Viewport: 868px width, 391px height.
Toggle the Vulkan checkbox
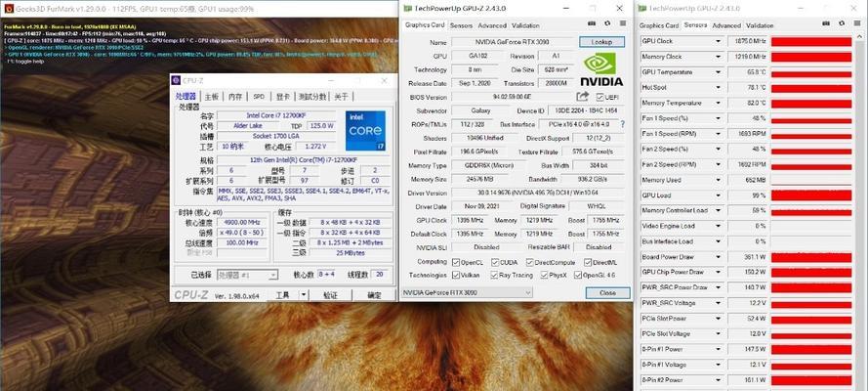(x=456, y=275)
